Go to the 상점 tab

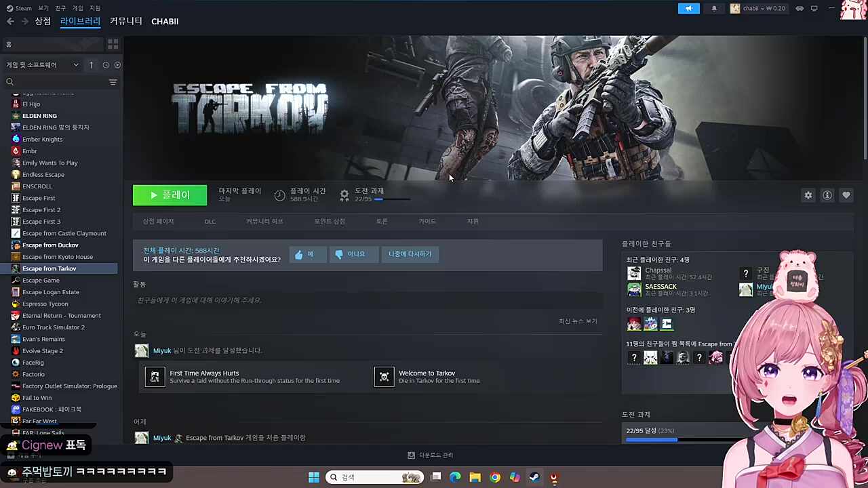tap(43, 22)
